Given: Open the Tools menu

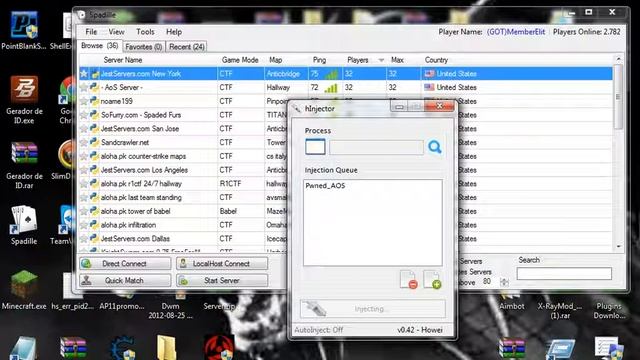Looking at the screenshot, I should pyautogui.click(x=145, y=32).
